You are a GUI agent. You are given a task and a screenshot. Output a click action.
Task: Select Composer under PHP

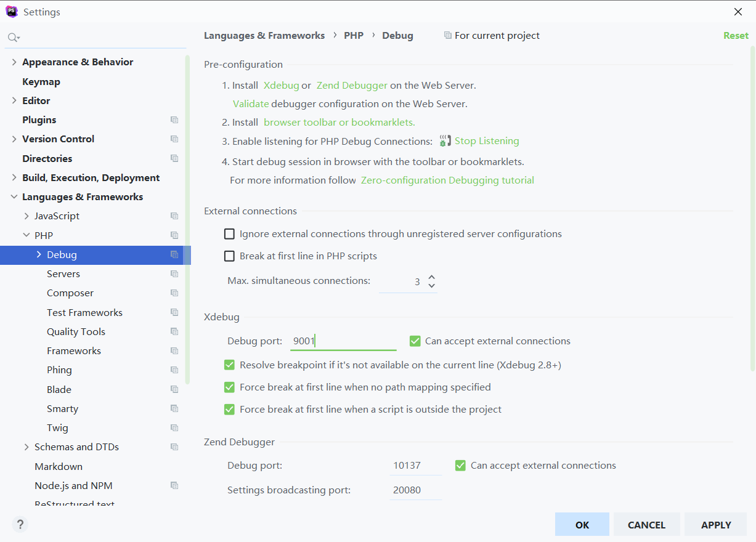coord(70,293)
